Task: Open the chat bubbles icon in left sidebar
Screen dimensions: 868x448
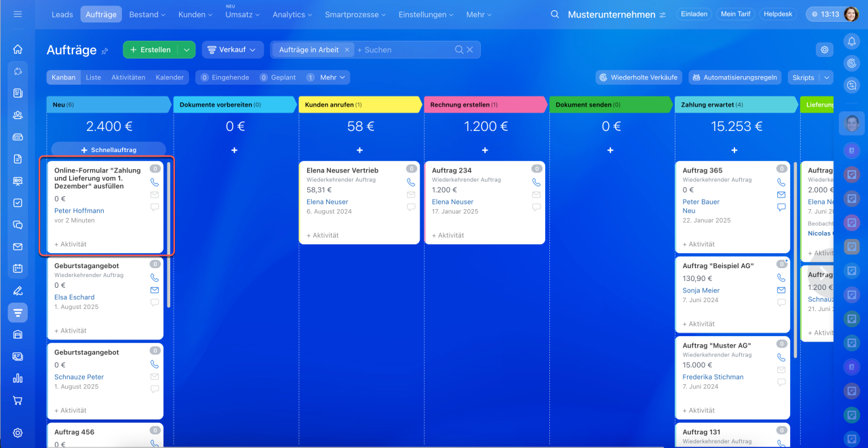Action: pyautogui.click(x=18, y=225)
